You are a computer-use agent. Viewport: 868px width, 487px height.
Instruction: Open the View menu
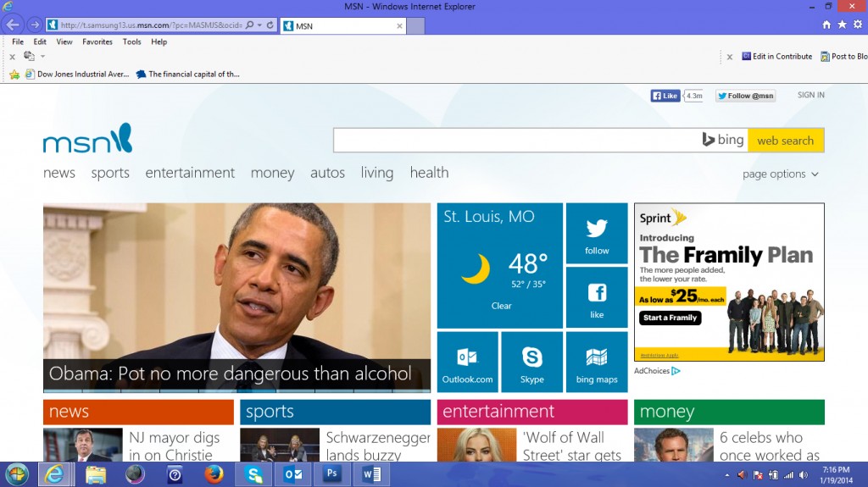tap(64, 42)
